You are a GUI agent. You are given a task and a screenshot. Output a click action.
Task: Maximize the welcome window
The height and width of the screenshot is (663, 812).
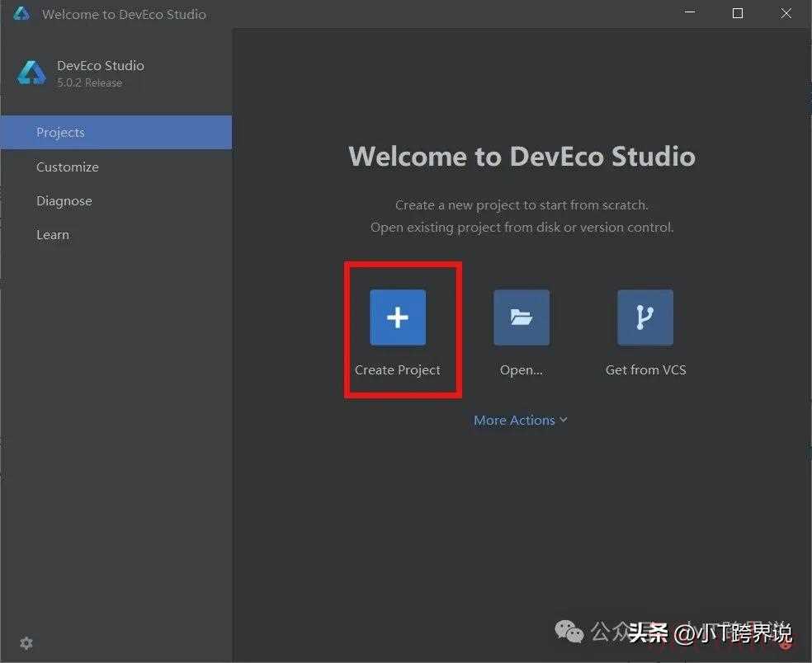(x=738, y=13)
